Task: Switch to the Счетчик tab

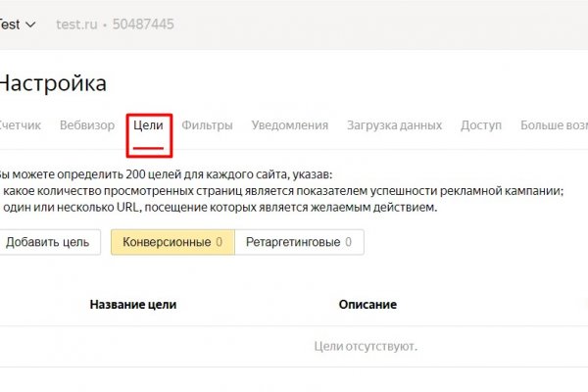Action: [x=20, y=125]
